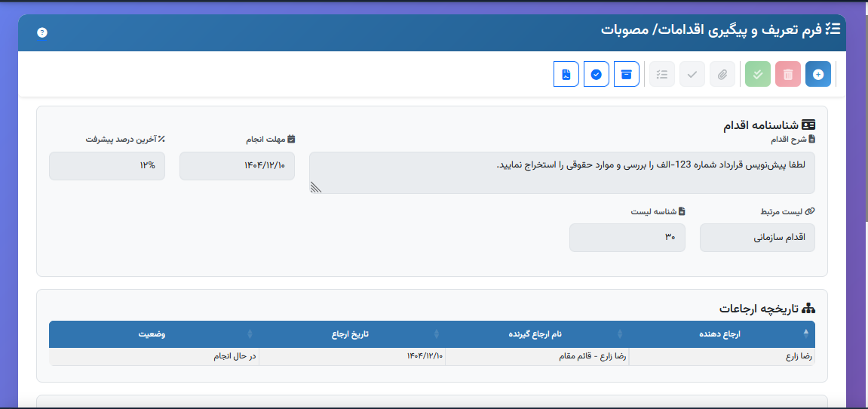Click the percent icon beside آخرین درصد پیشرفت
The image size is (868, 409).
(161, 139)
